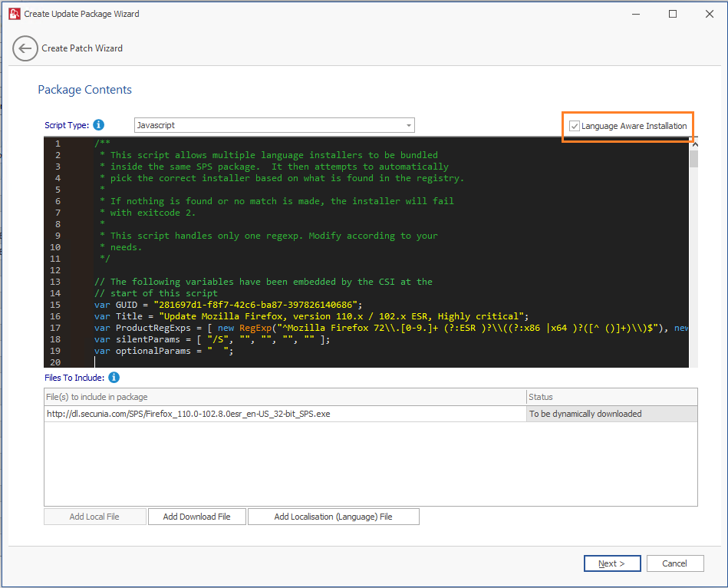Click the 'File(s) to include in package' column header
This screenshot has width=728, height=588.
[x=285, y=397]
